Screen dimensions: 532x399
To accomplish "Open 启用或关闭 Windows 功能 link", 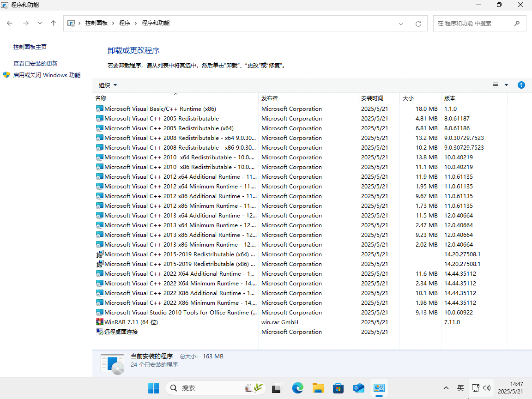I will click(47, 75).
